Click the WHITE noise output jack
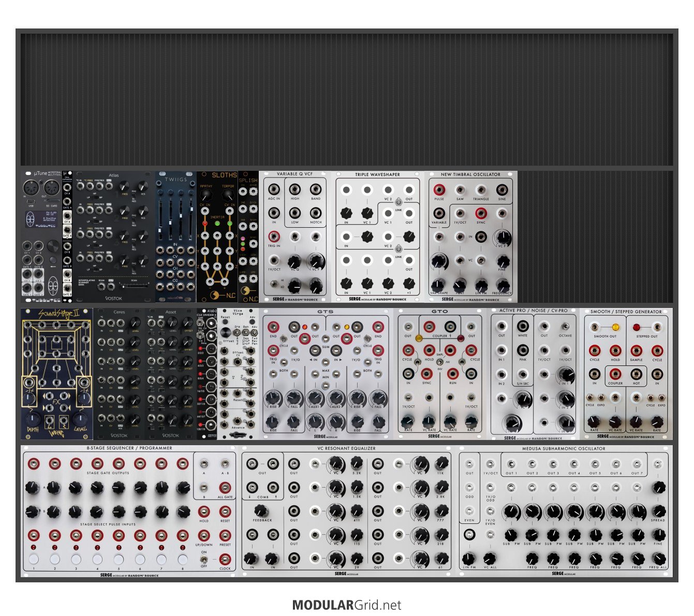The width and height of the screenshot is (694, 616). [523, 326]
